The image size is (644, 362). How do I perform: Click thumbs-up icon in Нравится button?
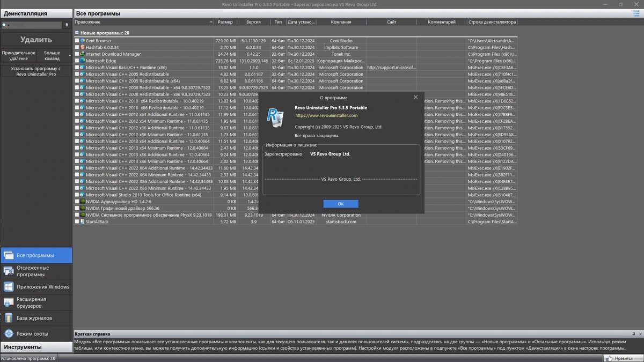point(610,358)
